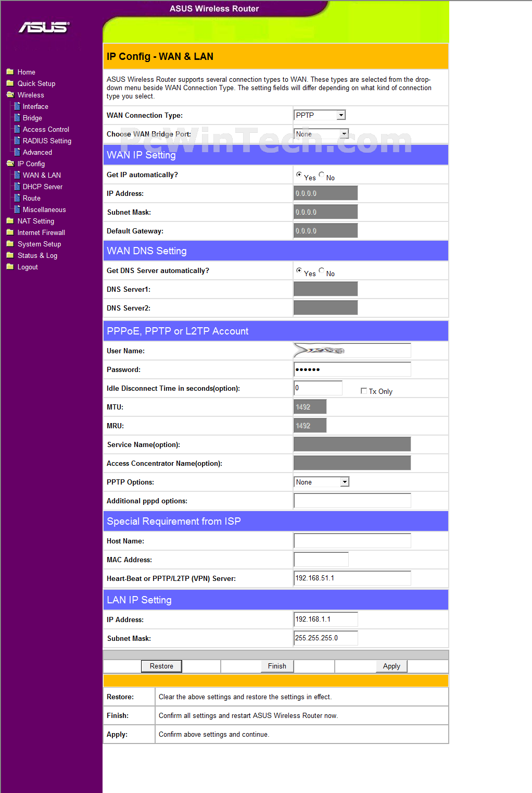The height and width of the screenshot is (793, 532).
Task: Open the Internet Firewall menu section
Action: [41, 232]
